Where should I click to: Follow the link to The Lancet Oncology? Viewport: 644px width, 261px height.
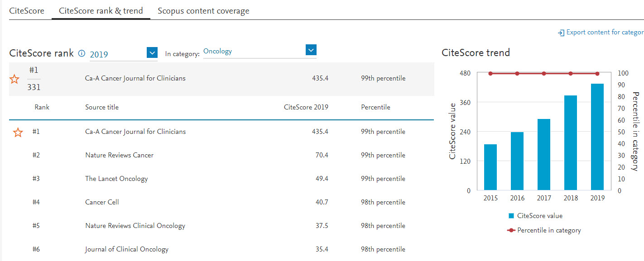click(x=116, y=178)
